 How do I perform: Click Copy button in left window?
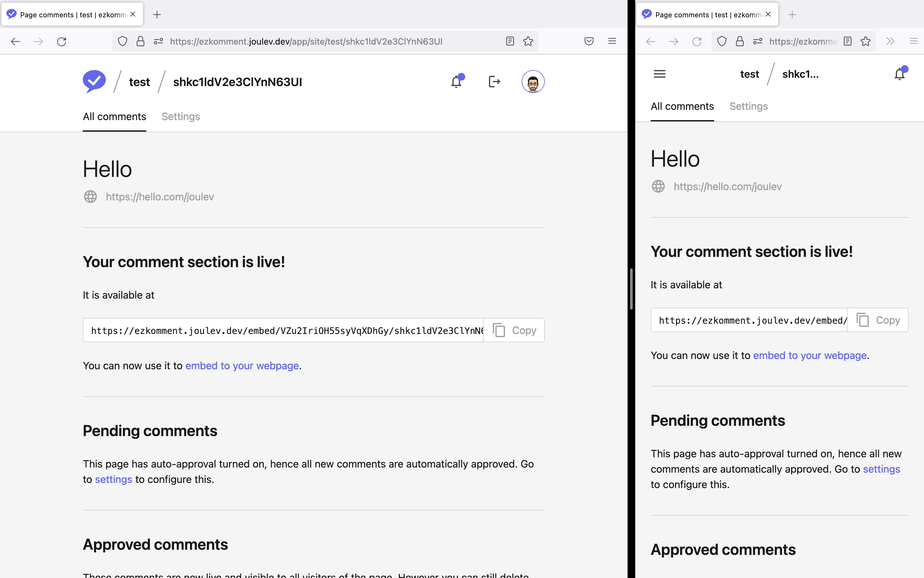(x=514, y=330)
